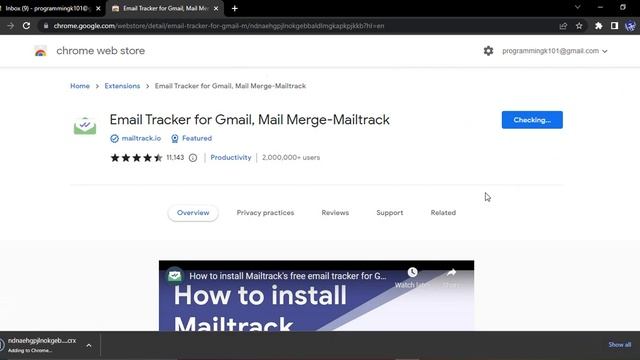Open the Extensions puzzle icon

pos(598,26)
